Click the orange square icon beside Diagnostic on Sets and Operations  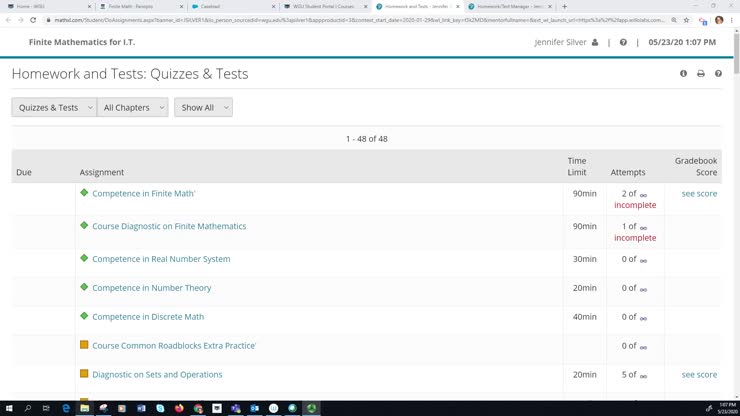[x=84, y=374]
